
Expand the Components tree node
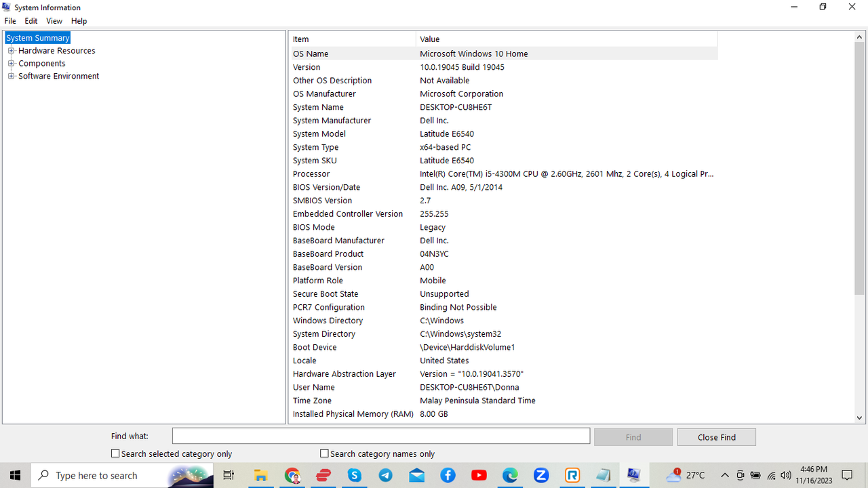[x=11, y=63]
